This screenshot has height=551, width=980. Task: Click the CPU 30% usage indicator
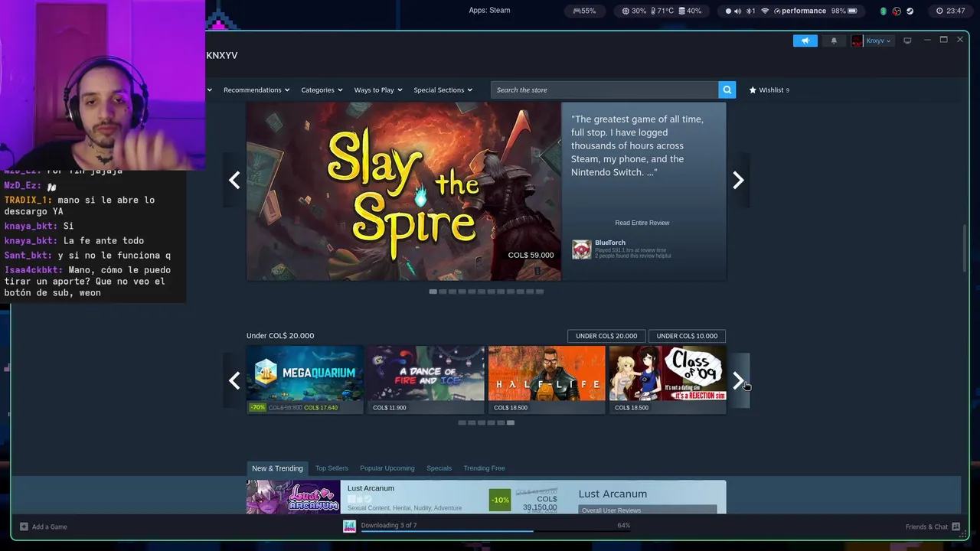point(634,11)
